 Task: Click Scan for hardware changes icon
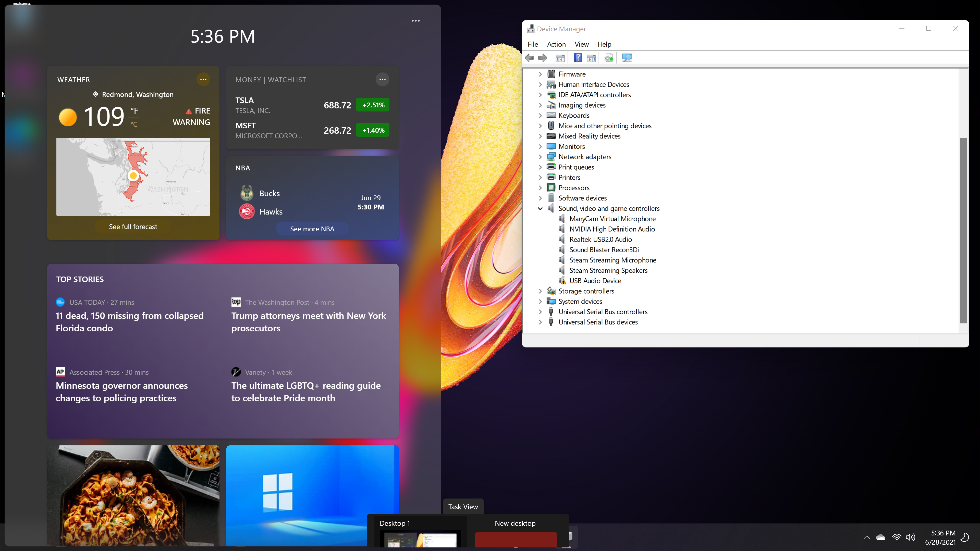click(x=627, y=58)
